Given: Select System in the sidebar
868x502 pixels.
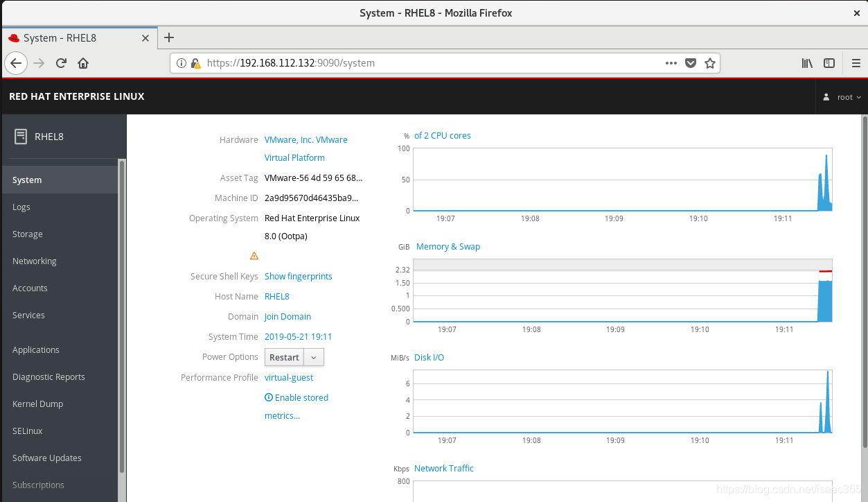Looking at the screenshot, I should [x=59, y=180].
